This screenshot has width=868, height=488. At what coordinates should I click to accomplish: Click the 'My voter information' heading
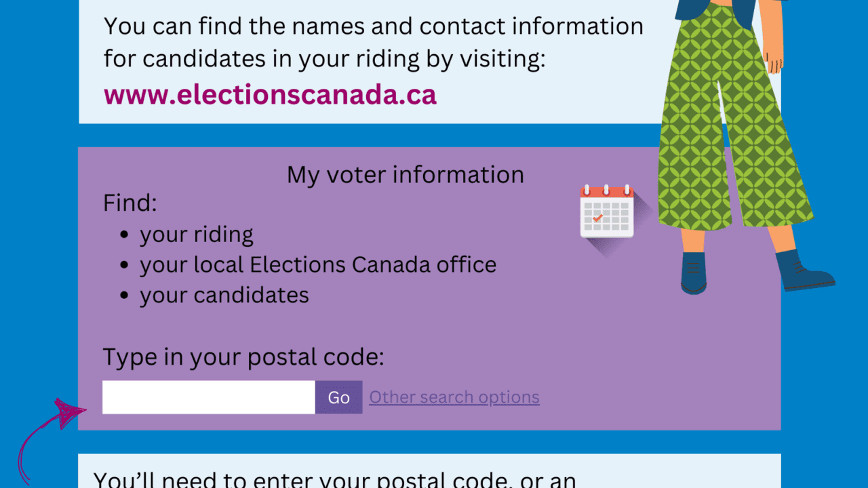(406, 175)
